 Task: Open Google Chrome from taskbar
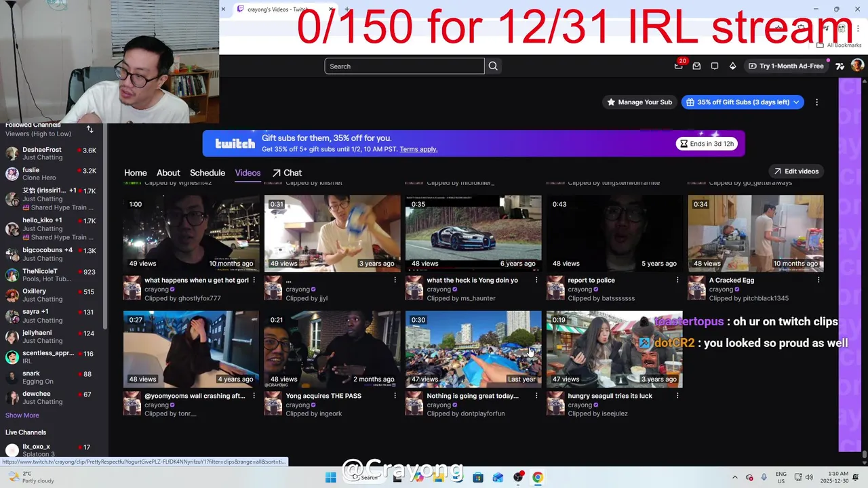(538, 477)
